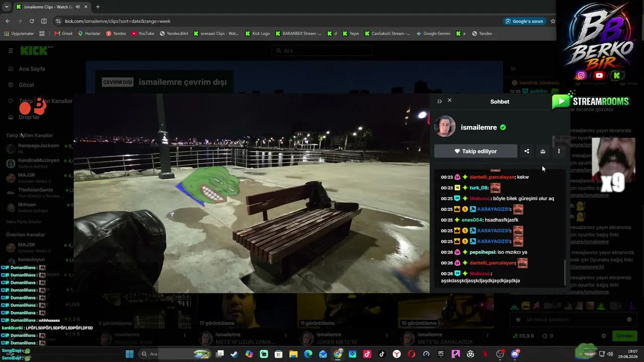Expand followed channels with Daha Fazla Göster
The height and width of the screenshot is (362, 644).
tap(24, 222)
